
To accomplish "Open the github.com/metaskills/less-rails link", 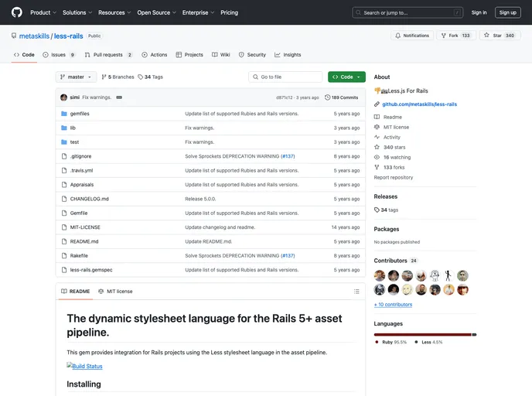I will 419,104.
